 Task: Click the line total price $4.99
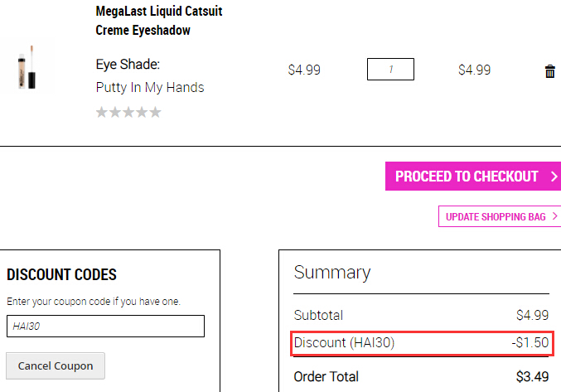click(475, 70)
